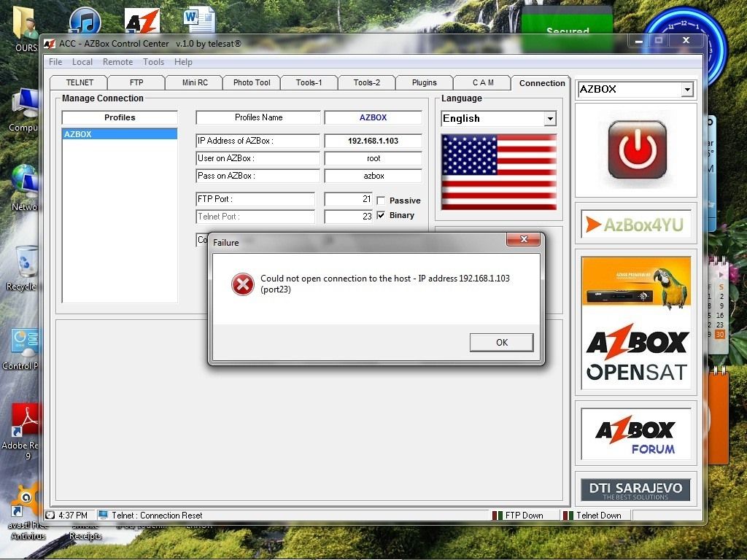Open the File menu

55,62
